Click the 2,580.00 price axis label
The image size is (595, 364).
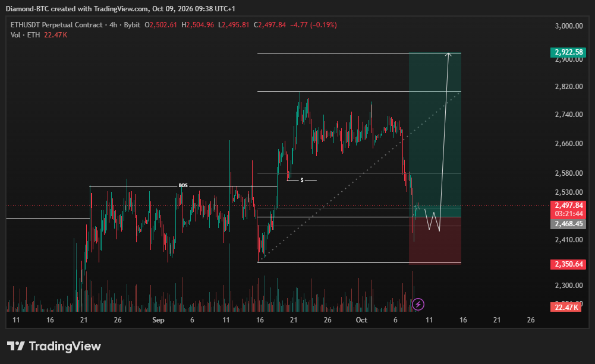[569, 173]
